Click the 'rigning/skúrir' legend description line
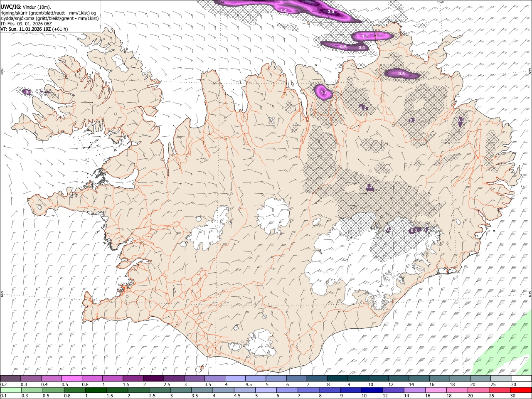This screenshot has width=532, height=399. click(49, 13)
